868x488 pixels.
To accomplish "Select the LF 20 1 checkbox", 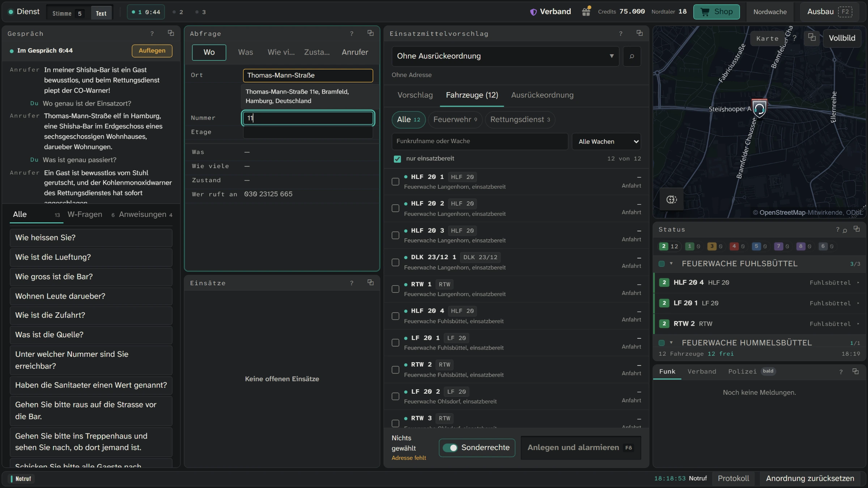I will (396, 343).
